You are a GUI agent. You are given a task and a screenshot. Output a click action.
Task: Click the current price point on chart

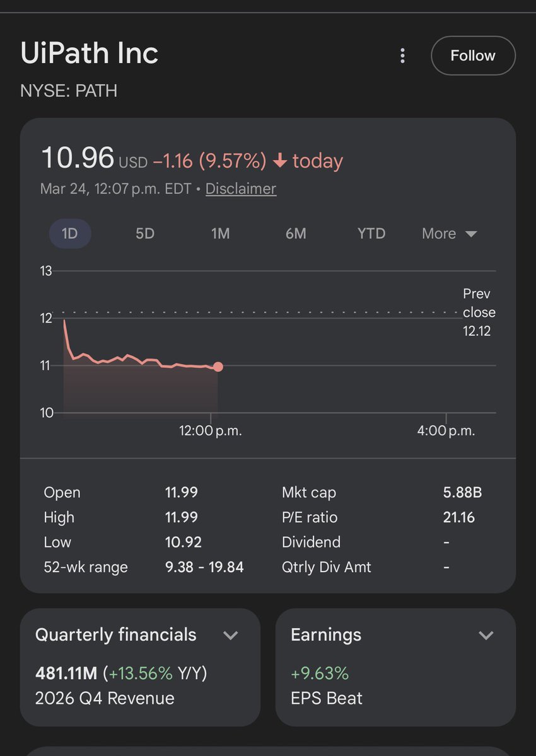click(x=218, y=367)
